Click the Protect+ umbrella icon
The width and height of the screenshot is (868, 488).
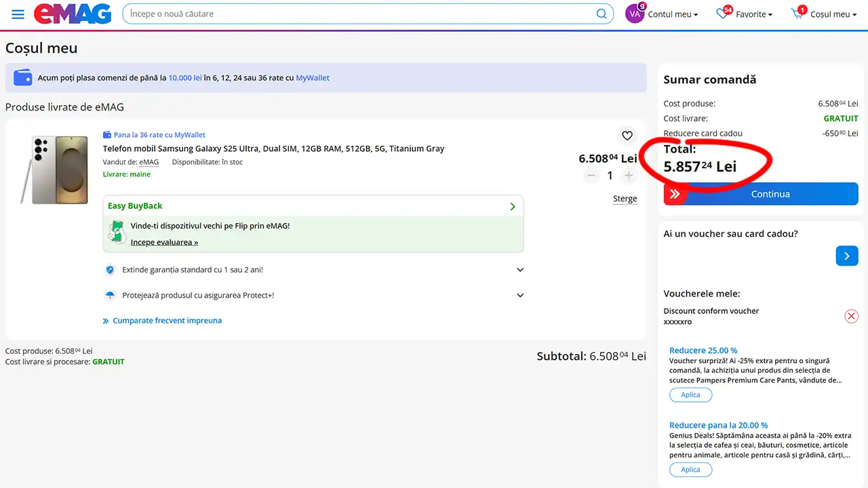tap(110, 296)
